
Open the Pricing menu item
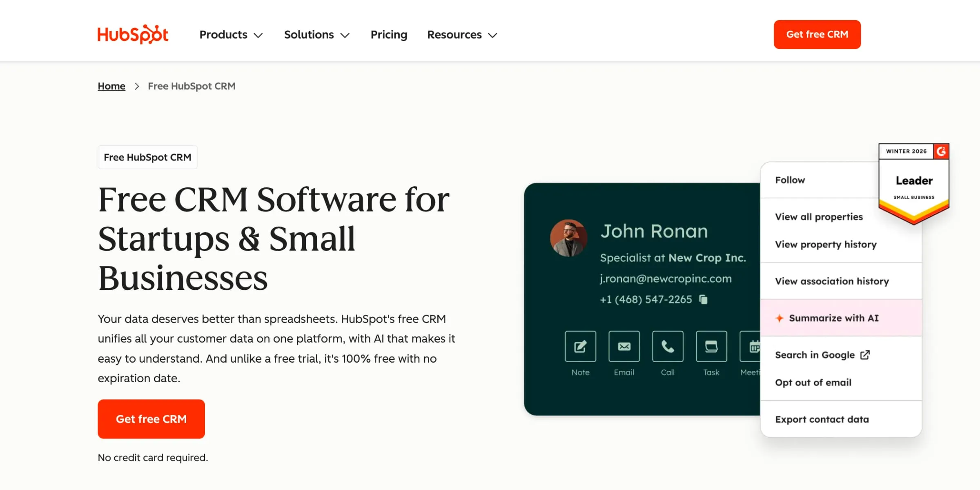pyautogui.click(x=388, y=35)
